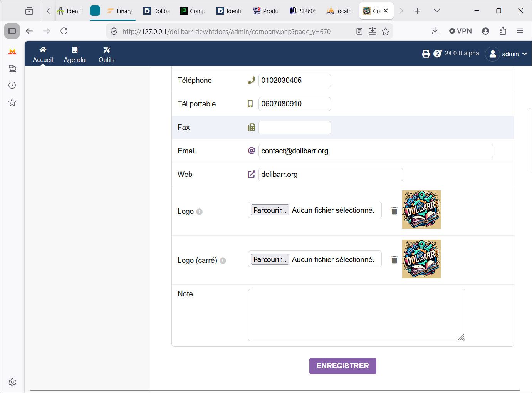Open sidebar history clock icon
The image size is (532, 393).
coord(12,85)
